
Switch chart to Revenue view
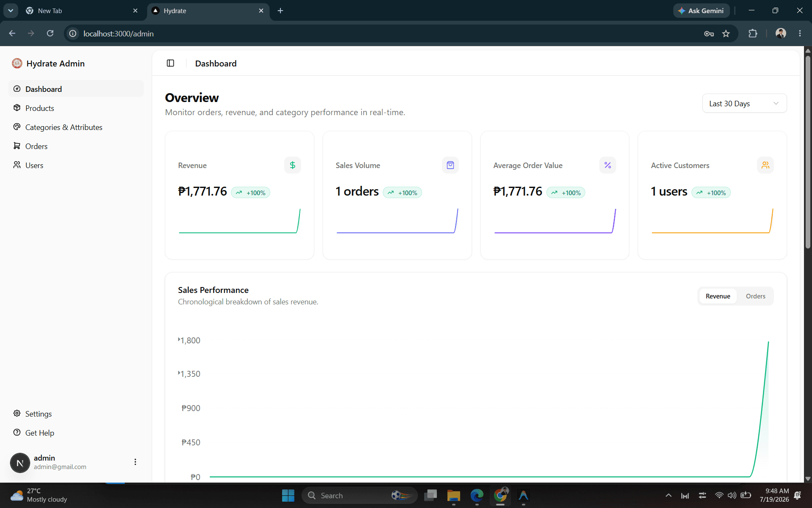click(x=718, y=296)
